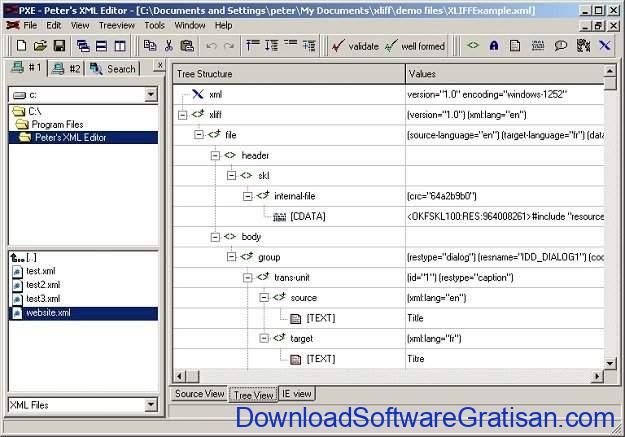The width and height of the screenshot is (625, 437).
Task: Click the well formed check button
Action: [x=415, y=46]
